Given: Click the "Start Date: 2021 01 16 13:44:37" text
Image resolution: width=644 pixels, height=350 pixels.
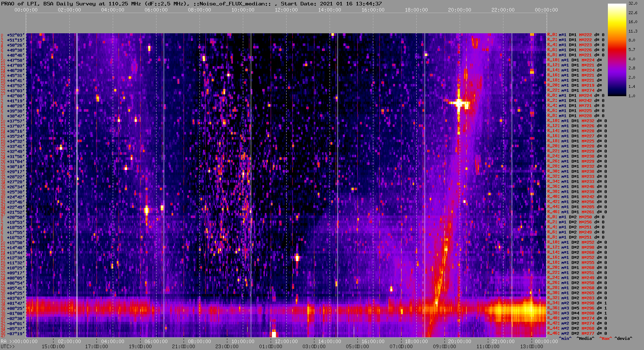Looking at the screenshot, I should coord(331,4).
